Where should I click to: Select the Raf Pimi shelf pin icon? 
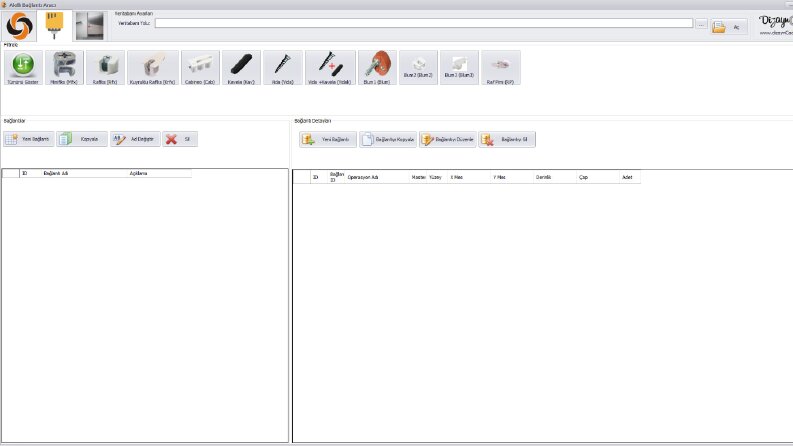(501, 68)
